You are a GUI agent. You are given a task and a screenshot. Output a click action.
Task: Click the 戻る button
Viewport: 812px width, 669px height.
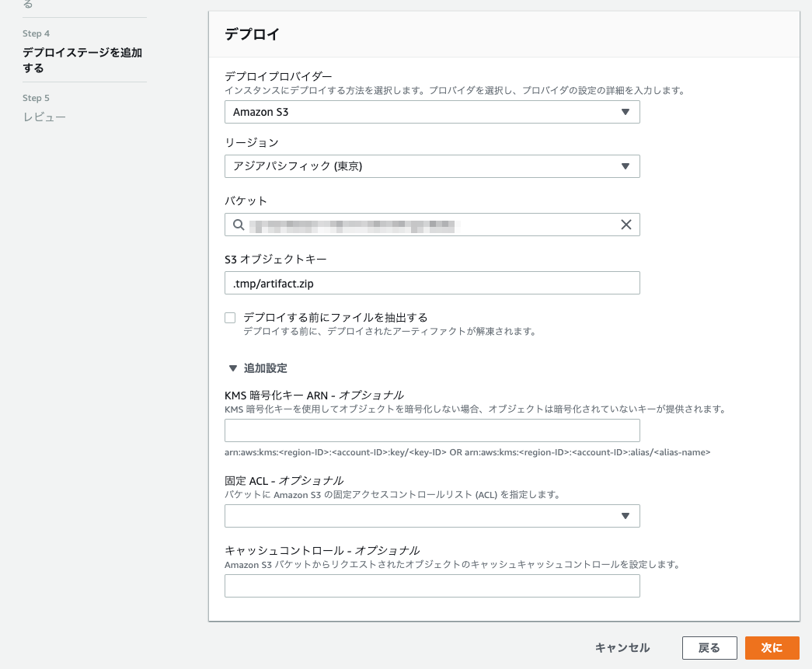[x=709, y=647]
